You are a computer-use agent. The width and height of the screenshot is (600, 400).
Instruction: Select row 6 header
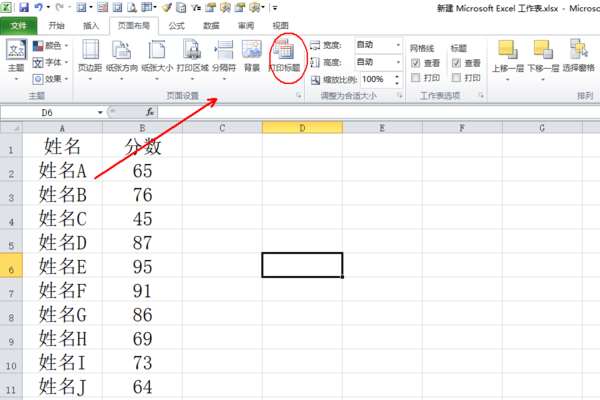11,265
